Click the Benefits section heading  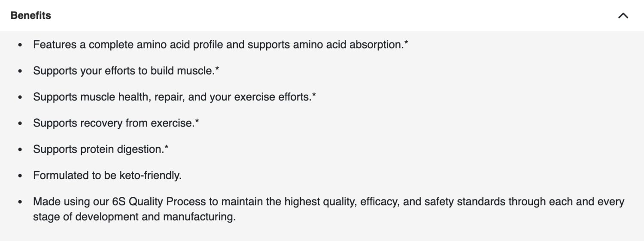coord(31,15)
